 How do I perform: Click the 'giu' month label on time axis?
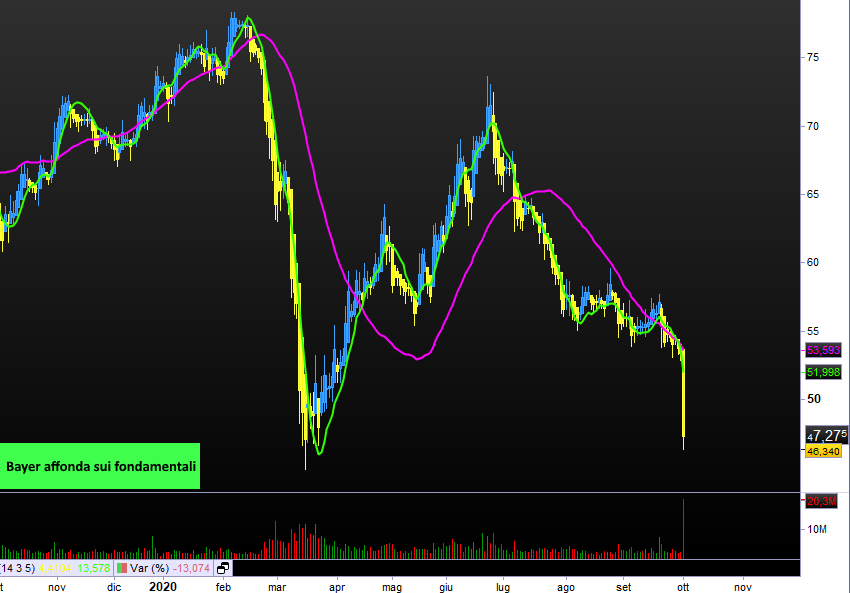[x=444, y=588]
